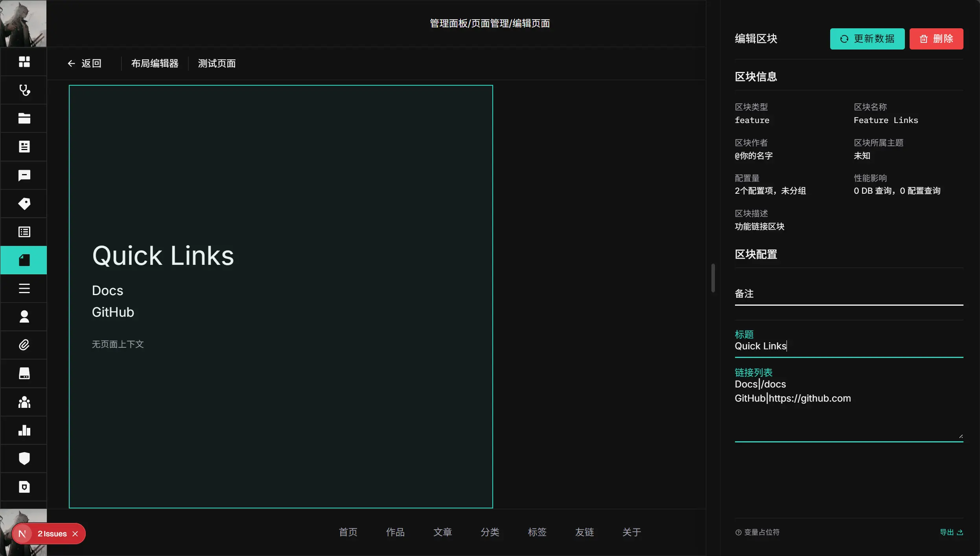Open the 变量占位符 help link
The width and height of the screenshot is (980, 556).
click(x=757, y=532)
